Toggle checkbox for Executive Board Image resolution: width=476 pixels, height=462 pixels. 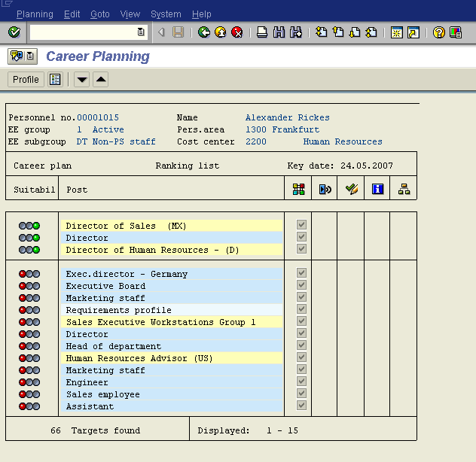tap(301, 285)
